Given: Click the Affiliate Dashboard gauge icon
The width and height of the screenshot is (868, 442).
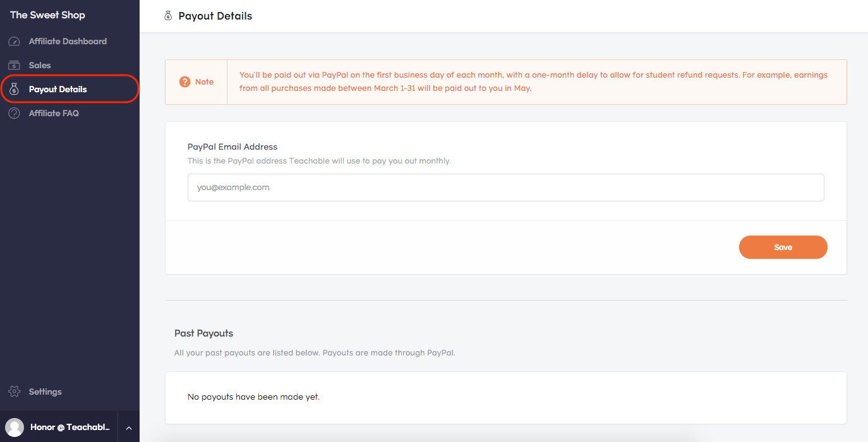Looking at the screenshot, I should [x=14, y=42].
